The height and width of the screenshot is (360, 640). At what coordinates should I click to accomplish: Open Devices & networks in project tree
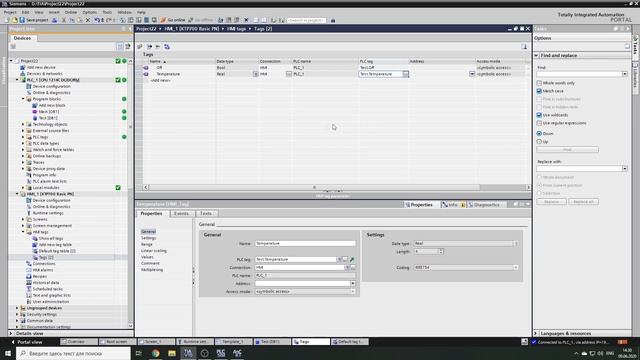pyautogui.click(x=44, y=73)
